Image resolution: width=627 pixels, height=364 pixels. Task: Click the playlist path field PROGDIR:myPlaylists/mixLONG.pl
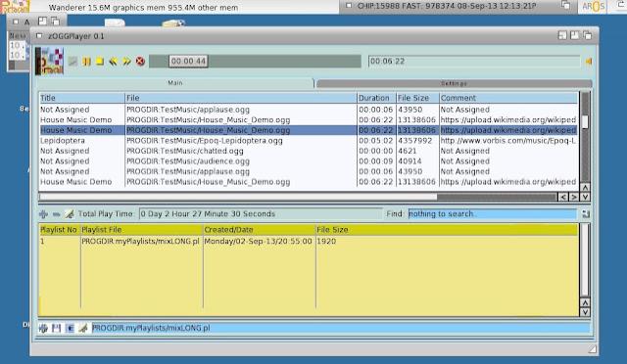click(340, 328)
